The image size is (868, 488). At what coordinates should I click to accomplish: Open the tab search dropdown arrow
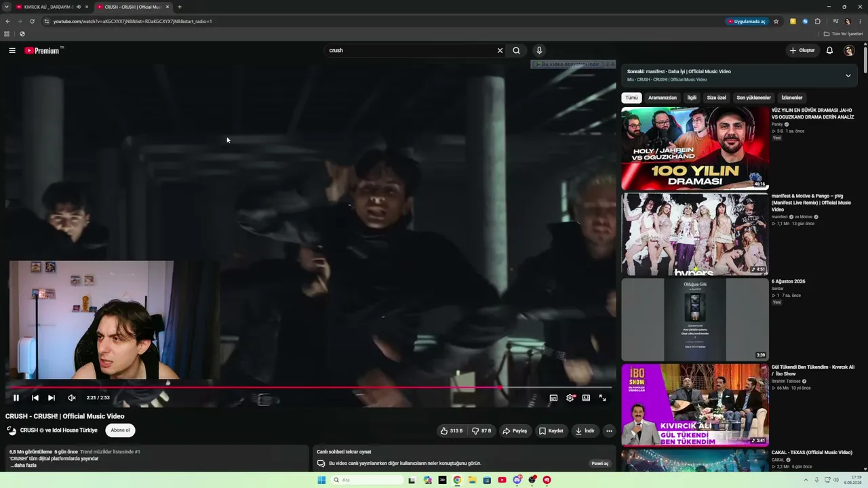pos(6,7)
